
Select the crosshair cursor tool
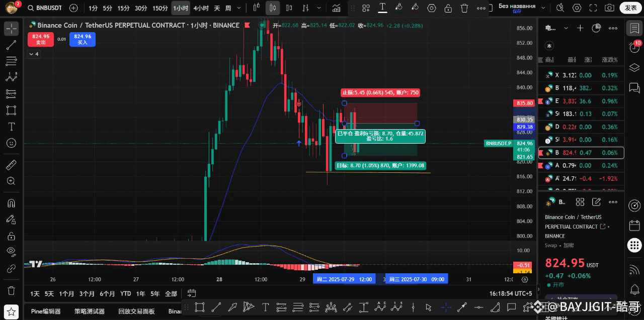[11, 28]
